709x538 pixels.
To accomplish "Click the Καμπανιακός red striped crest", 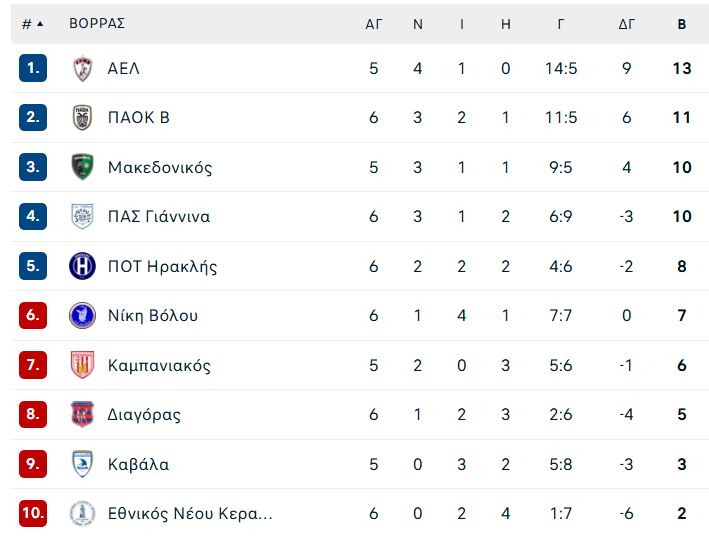I will click(82, 364).
